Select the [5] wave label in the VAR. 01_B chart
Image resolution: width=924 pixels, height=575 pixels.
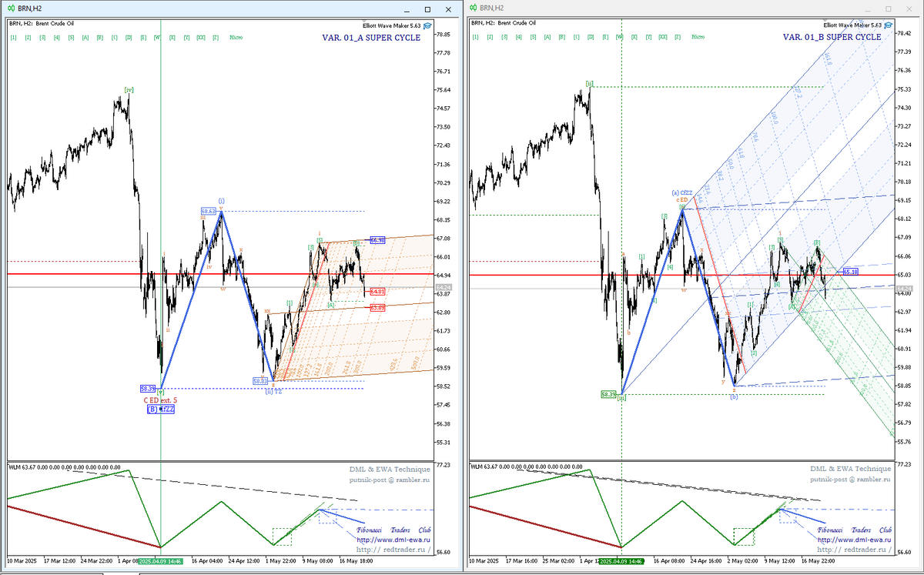533,37
